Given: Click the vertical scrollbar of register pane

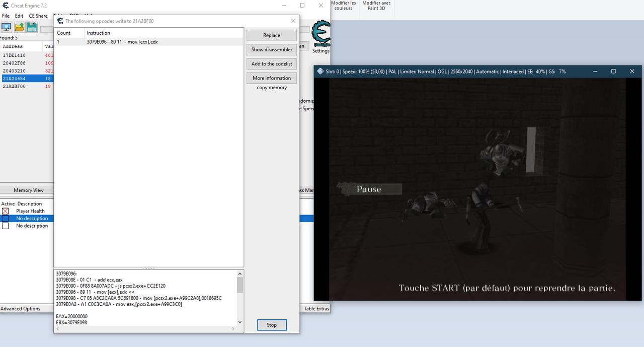Looking at the screenshot, I should click(x=240, y=298).
